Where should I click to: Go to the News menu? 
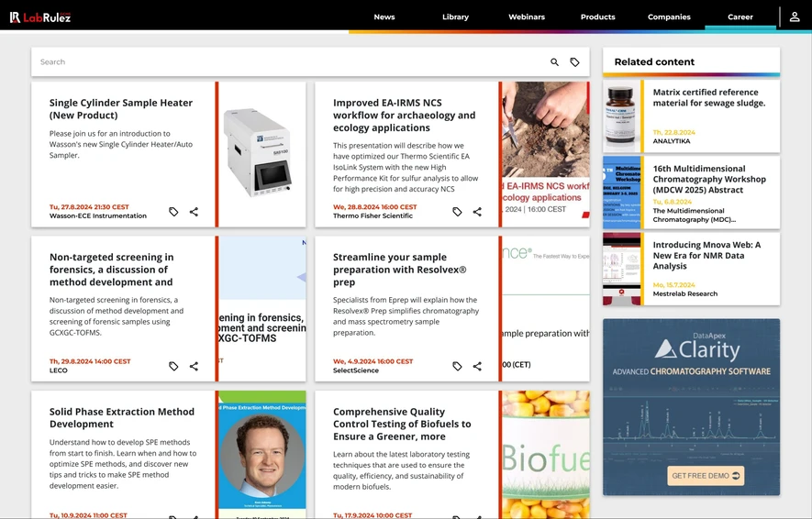click(x=384, y=17)
